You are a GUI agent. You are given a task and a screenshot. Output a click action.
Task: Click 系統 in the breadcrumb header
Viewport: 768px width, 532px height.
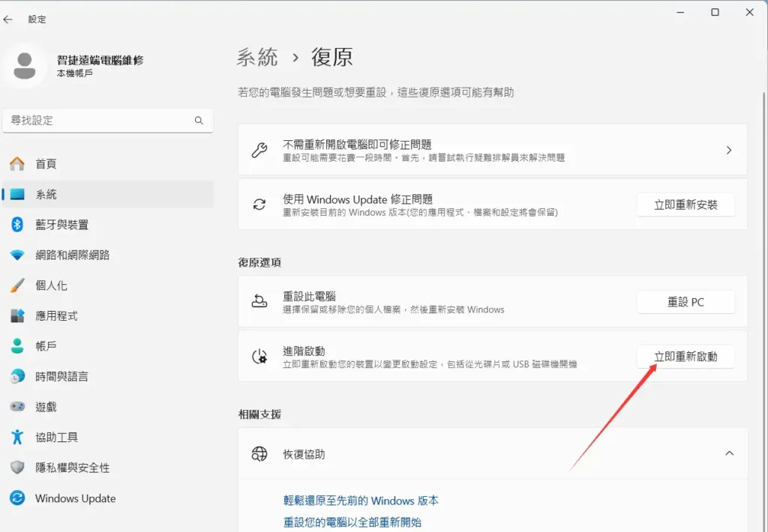click(258, 57)
